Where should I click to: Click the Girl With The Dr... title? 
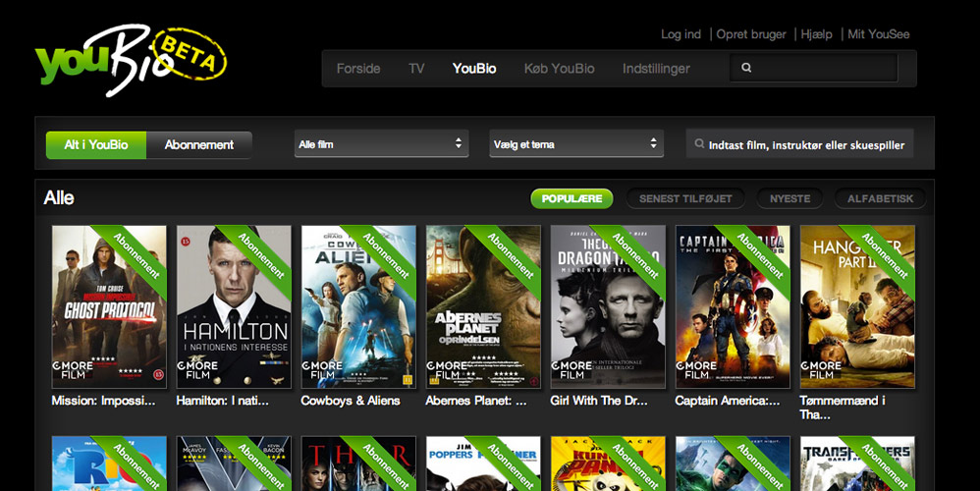(x=599, y=401)
